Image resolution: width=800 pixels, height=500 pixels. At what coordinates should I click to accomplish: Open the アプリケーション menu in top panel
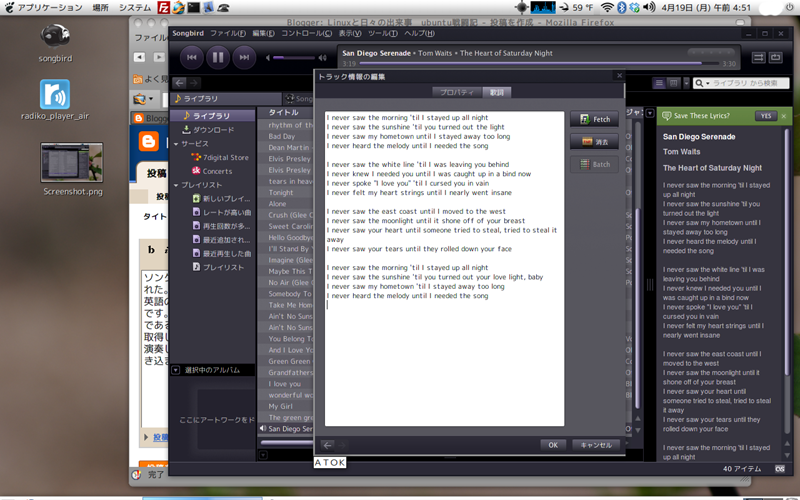point(50,8)
